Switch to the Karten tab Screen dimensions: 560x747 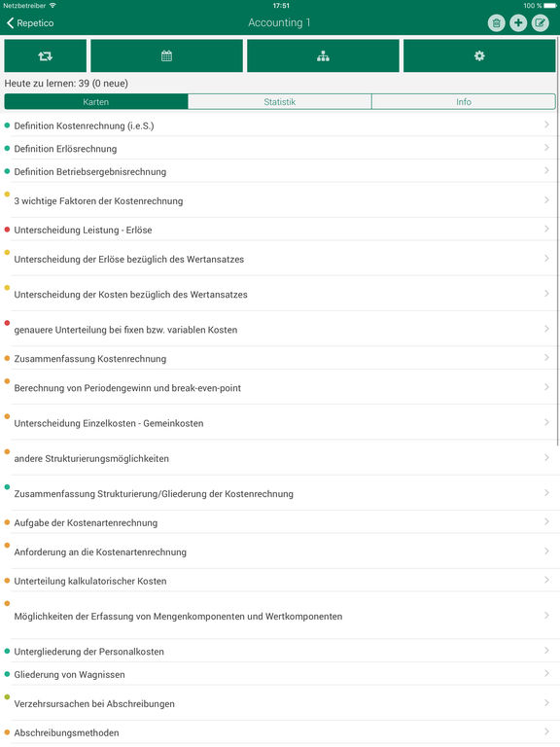click(95, 101)
